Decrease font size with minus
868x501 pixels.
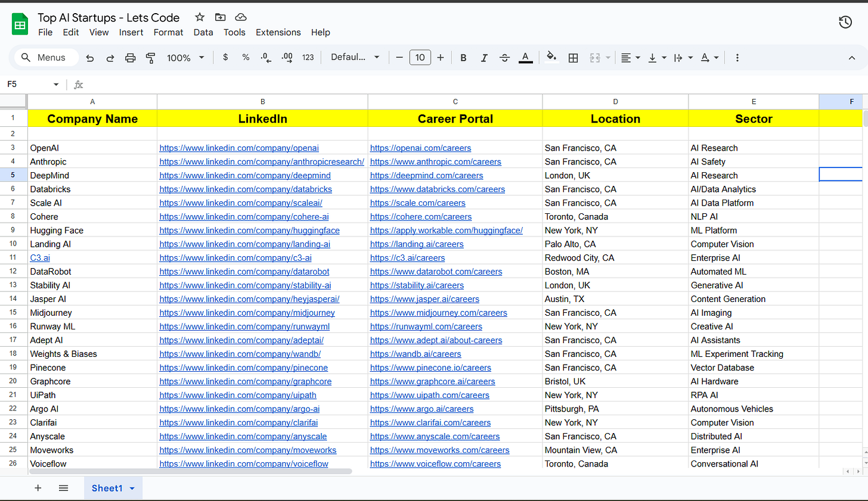coord(399,57)
